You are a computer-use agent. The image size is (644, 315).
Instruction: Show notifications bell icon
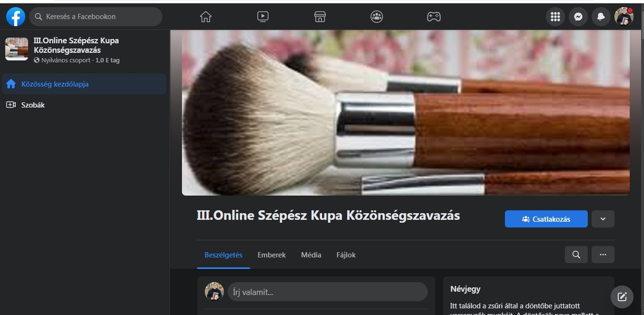point(601,17)
